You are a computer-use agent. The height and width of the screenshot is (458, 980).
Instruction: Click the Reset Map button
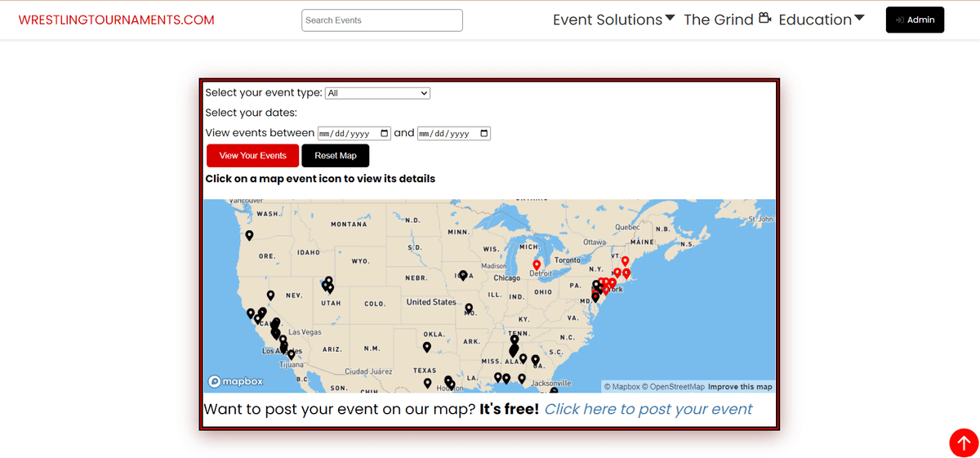click(336, 156)
